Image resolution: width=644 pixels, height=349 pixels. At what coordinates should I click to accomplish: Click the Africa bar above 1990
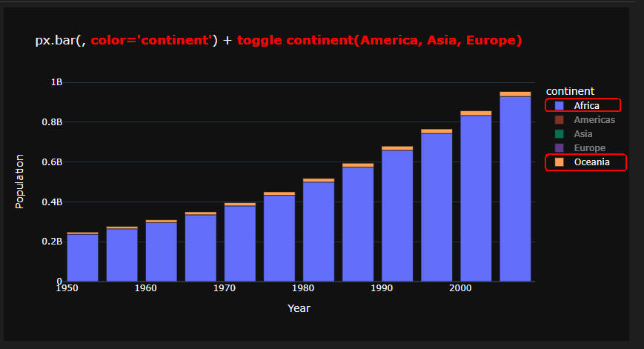397,216
